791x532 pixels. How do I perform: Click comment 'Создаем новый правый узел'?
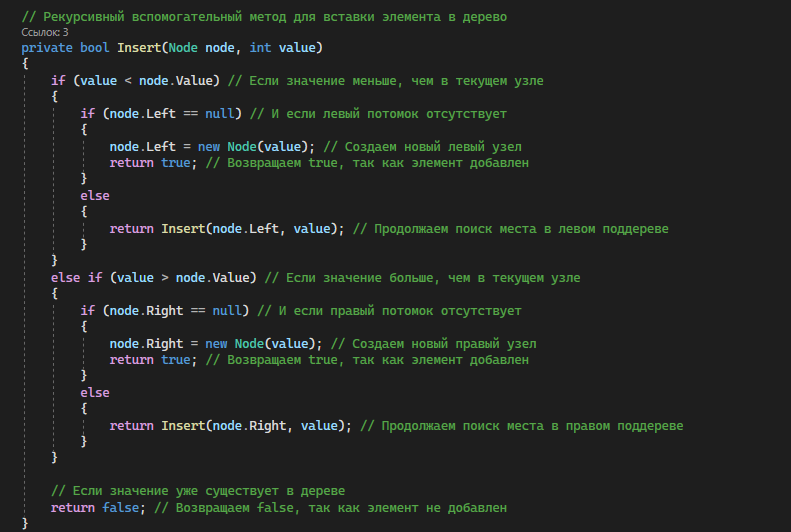(x=444, y=344)
